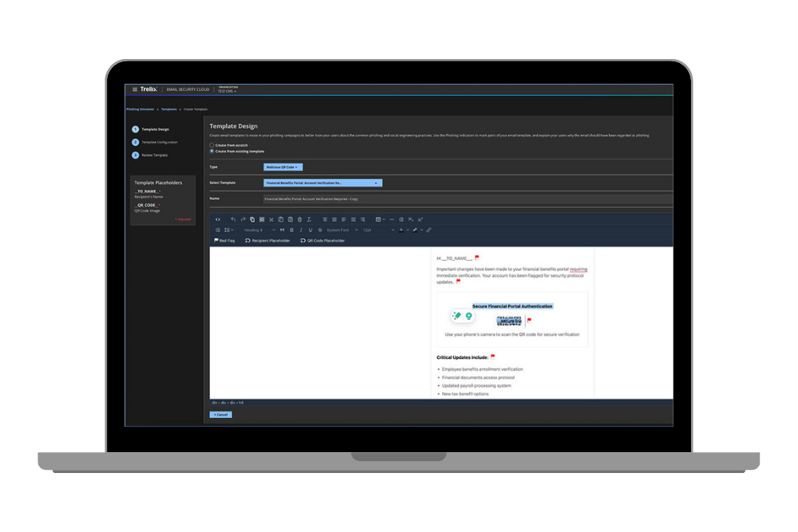Undo the last edit
The image size is (798, 532).
point(233,219)
